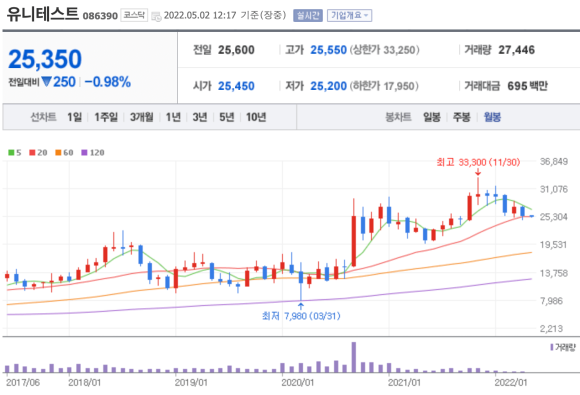
Task: Open the 기업개요 dropdown
Action: click(350, 16)
